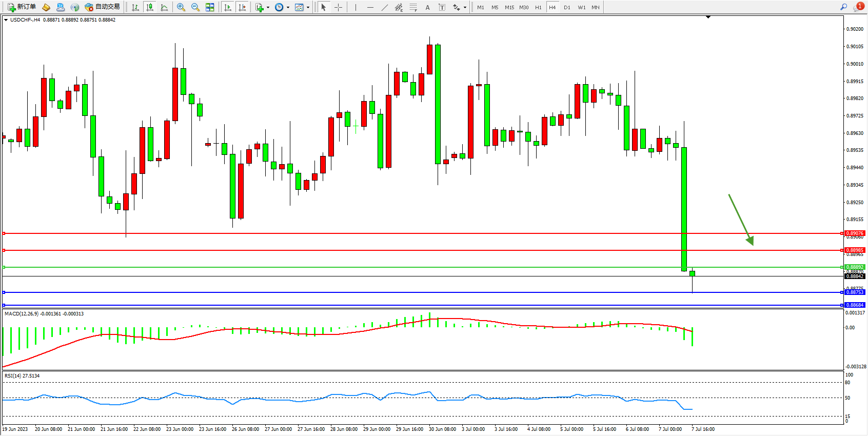Toggle the chart shift button
The width and height of the screenshot is (868, 436).
pyautogui.click(x=242, y=7)
